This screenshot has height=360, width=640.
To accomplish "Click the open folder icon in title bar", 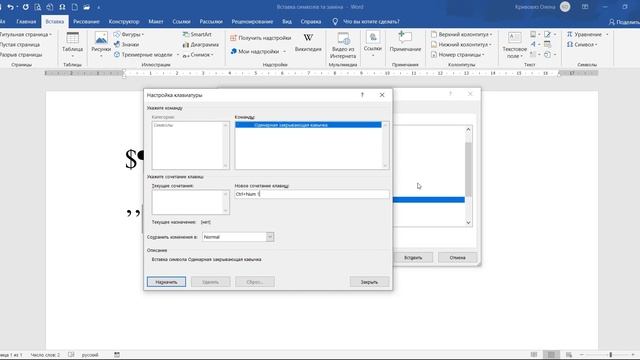I will point(87,7).
